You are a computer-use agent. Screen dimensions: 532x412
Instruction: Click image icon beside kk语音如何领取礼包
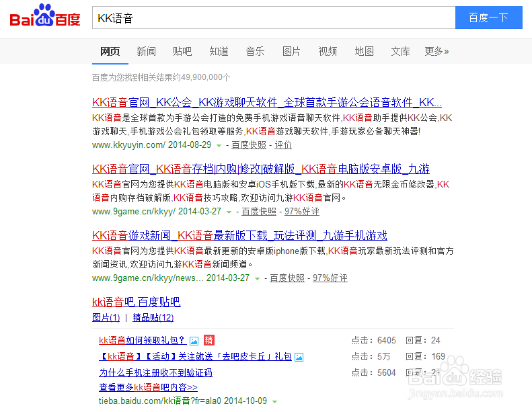[194, 341]
